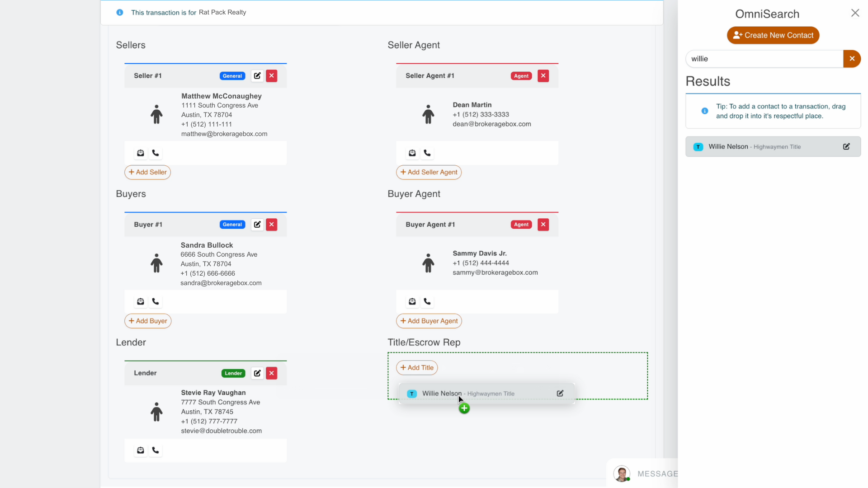The height and width of the screenshot is (488, 868).
Task: Click the phone icon under Sandra Bullock
Action: 156,301
